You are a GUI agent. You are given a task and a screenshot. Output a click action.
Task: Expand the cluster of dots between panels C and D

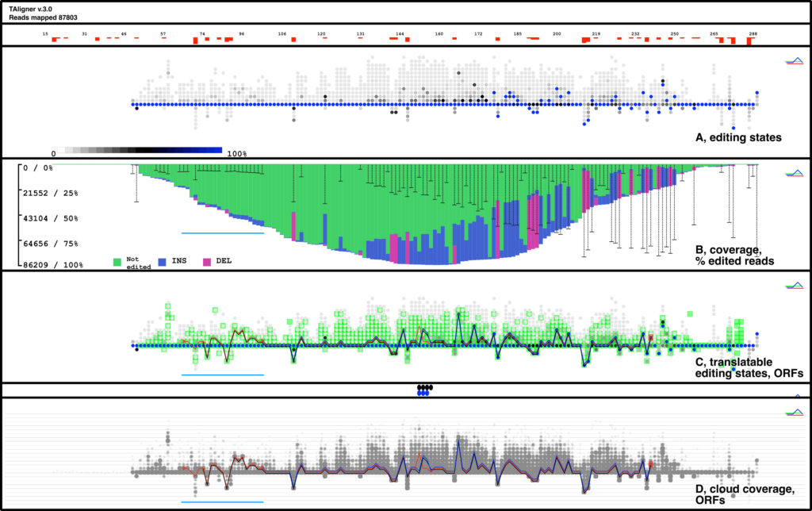point(423,389)
